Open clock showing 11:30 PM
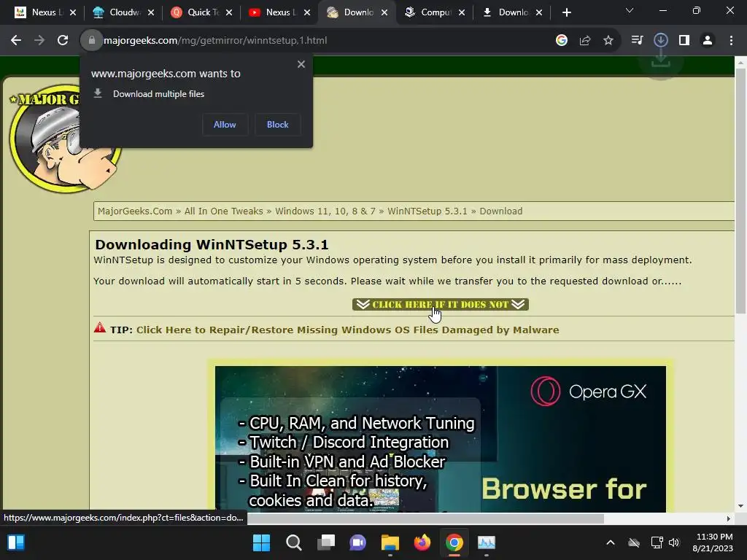 pos(713,542)
